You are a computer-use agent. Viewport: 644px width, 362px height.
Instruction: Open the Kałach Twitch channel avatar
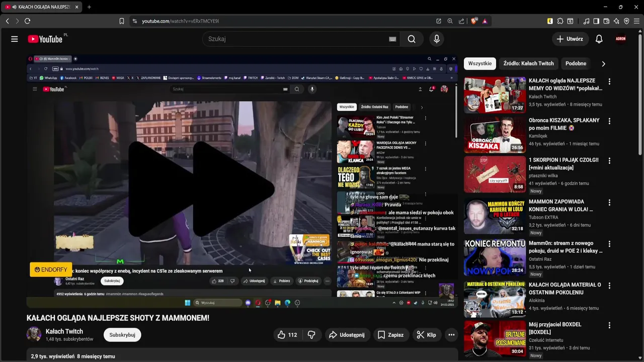[x=34, y=334]
